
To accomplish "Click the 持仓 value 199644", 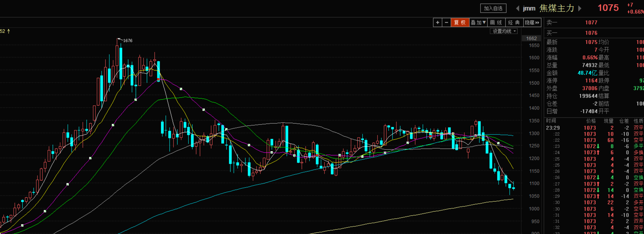I will coord(588,96).
